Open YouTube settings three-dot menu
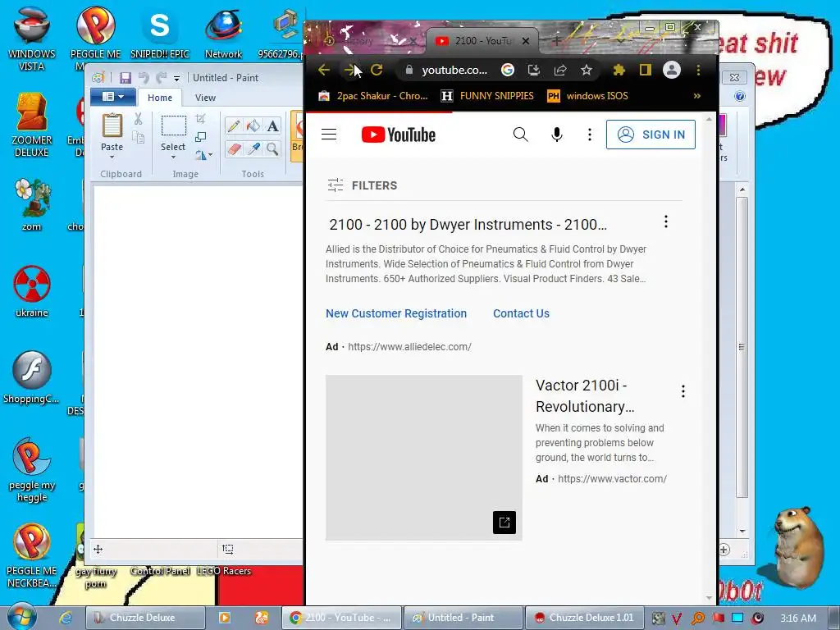 click(x=589, y=135)
